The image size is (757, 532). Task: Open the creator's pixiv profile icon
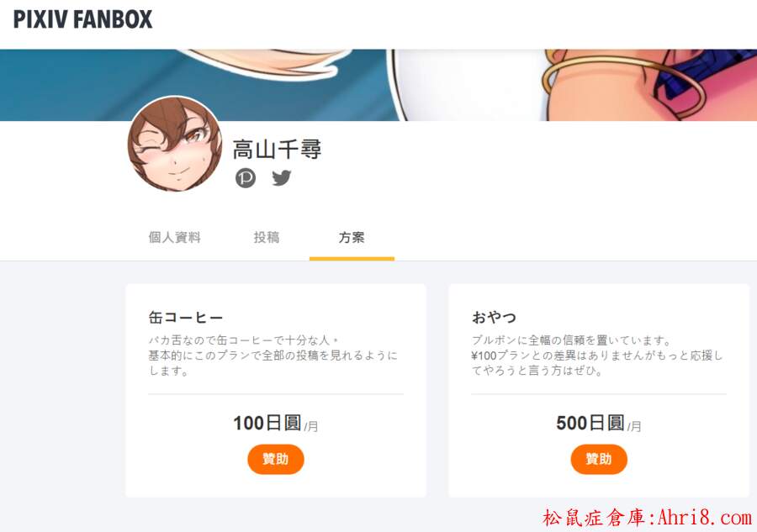coord(246,178)
